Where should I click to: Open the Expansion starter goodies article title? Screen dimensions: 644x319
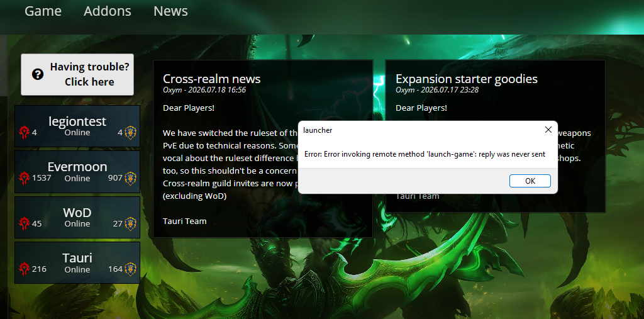(467, 79)
